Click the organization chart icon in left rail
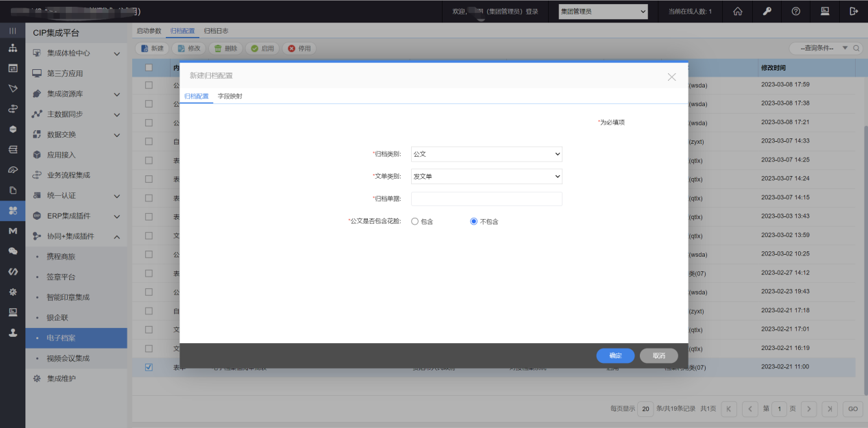The width and height of the screenshot is (868, 428). (x=12, y=49)
